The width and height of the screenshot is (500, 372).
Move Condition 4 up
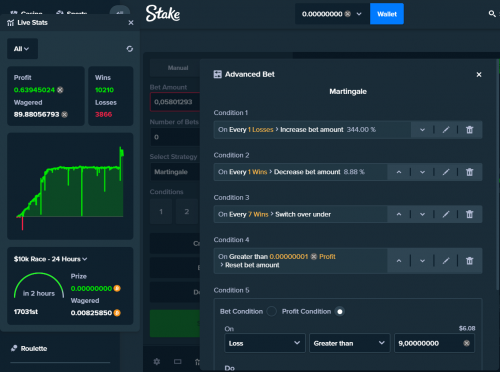pos(399,261)
